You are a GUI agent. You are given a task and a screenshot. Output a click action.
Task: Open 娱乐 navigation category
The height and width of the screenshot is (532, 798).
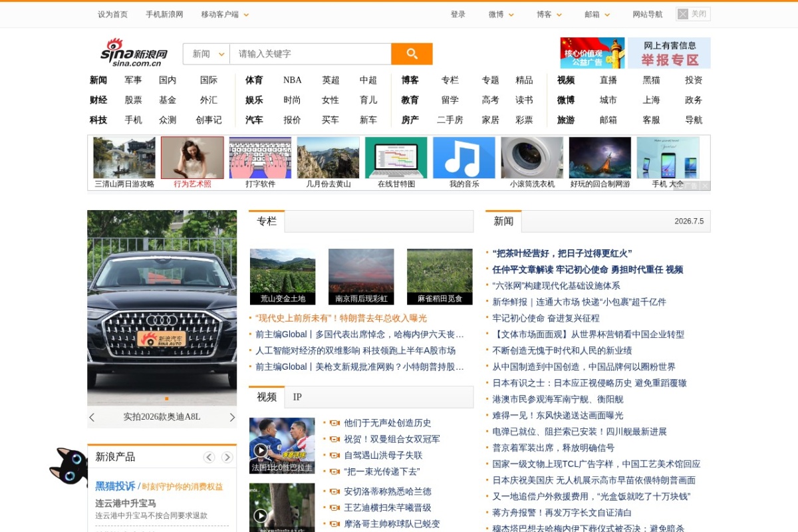(254, 100)
